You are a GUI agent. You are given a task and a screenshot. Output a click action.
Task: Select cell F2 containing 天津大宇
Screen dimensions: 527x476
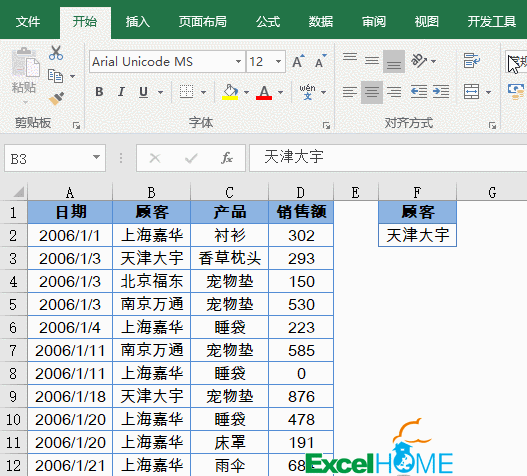click(x=417, y=235)
